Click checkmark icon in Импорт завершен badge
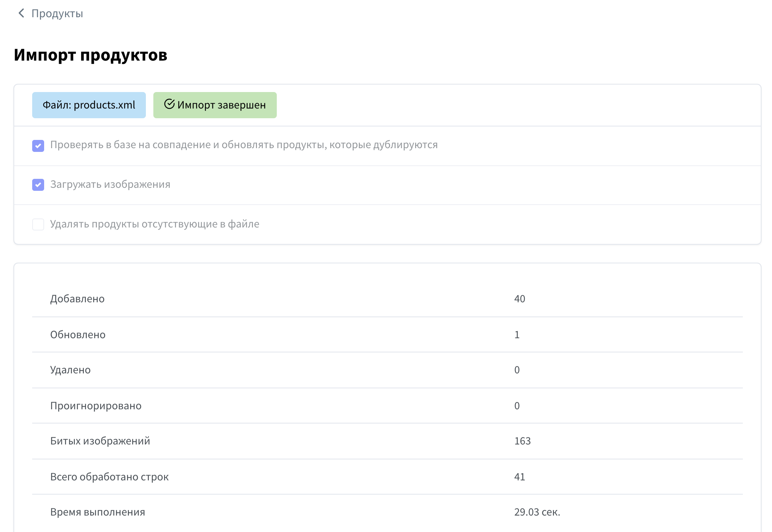772x532 pixels. click(169, 104)
